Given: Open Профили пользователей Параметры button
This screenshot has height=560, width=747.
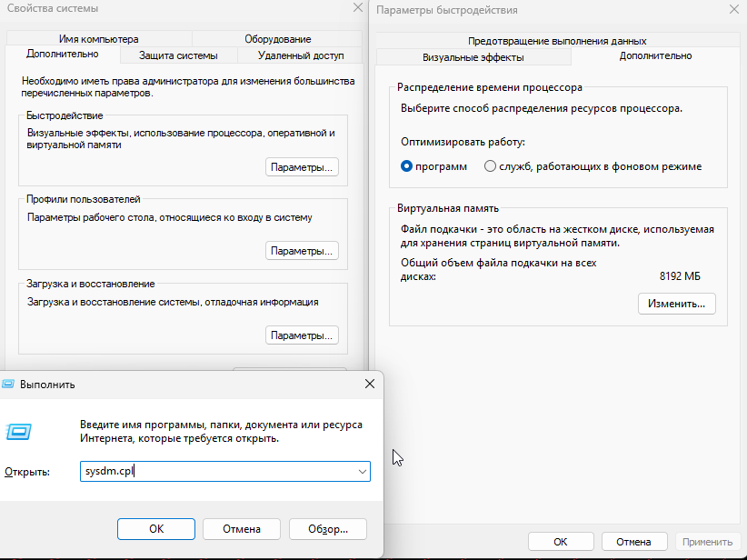Looking at the screenshot, I should tap(302, 251).
